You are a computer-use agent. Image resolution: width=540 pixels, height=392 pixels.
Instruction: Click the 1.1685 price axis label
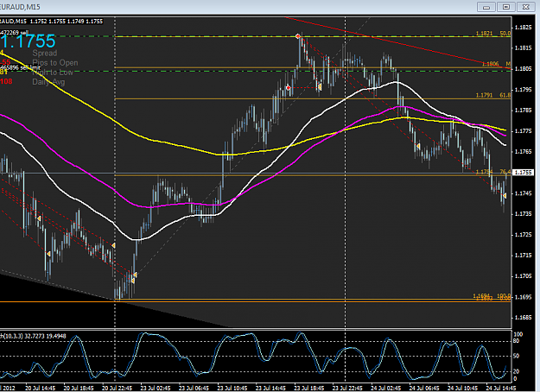[x=523, y=318]
